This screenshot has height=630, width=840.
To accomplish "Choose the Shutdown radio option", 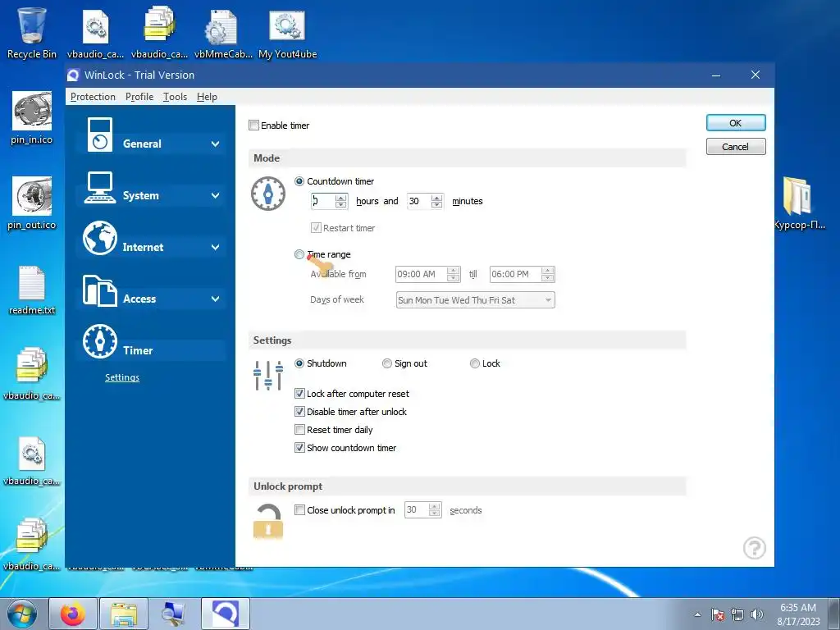I will point(299,363).
